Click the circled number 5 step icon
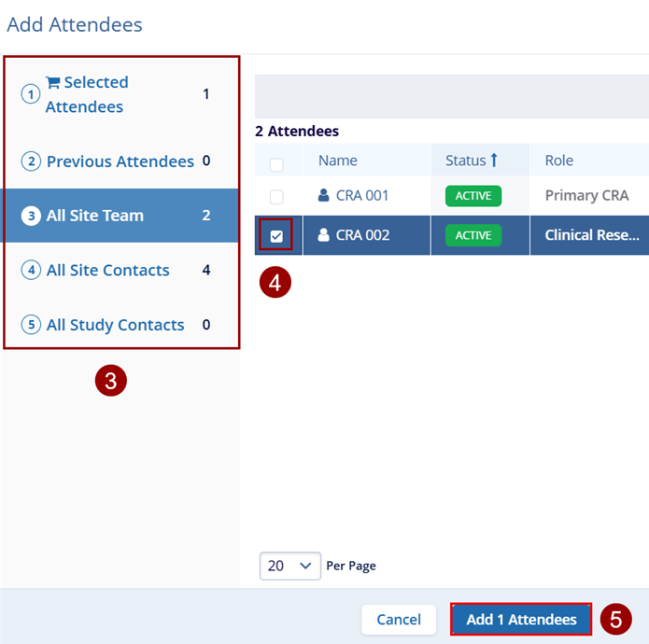 [x=32, y=325]
